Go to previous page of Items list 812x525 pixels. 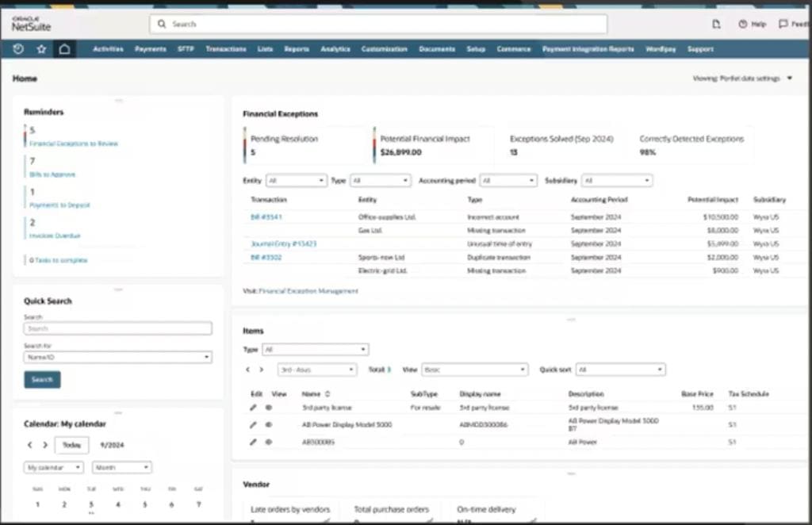click(x=247, y=370)
